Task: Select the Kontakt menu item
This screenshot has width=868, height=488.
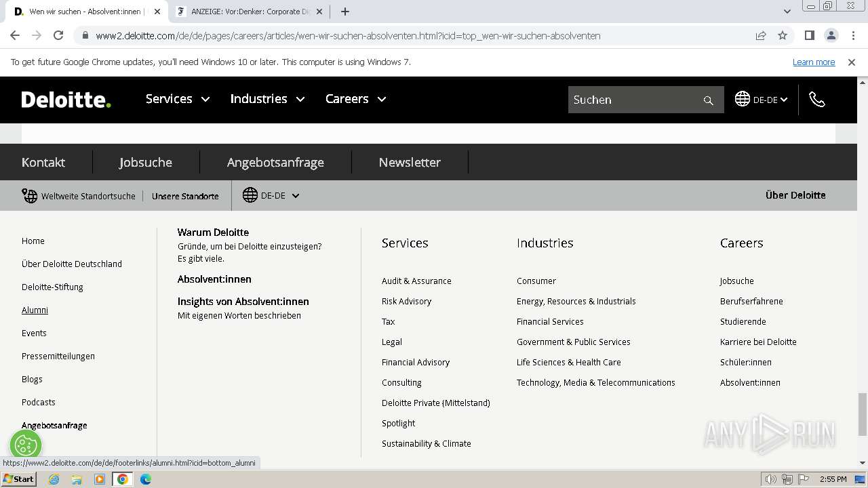Action: tap(43, 162)
